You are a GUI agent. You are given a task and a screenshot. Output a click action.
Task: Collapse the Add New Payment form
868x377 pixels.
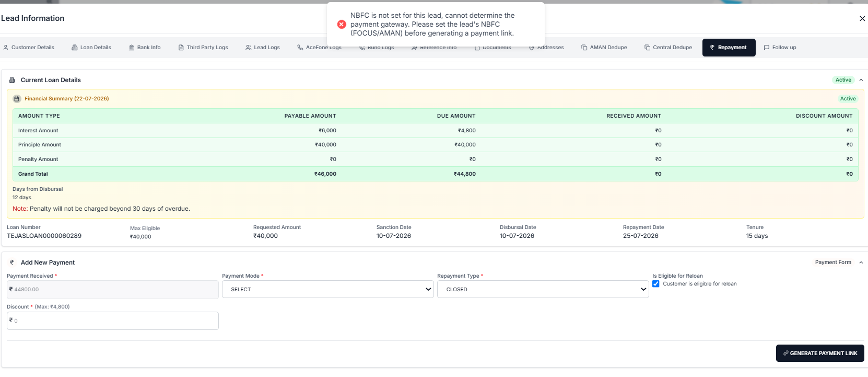861,262
